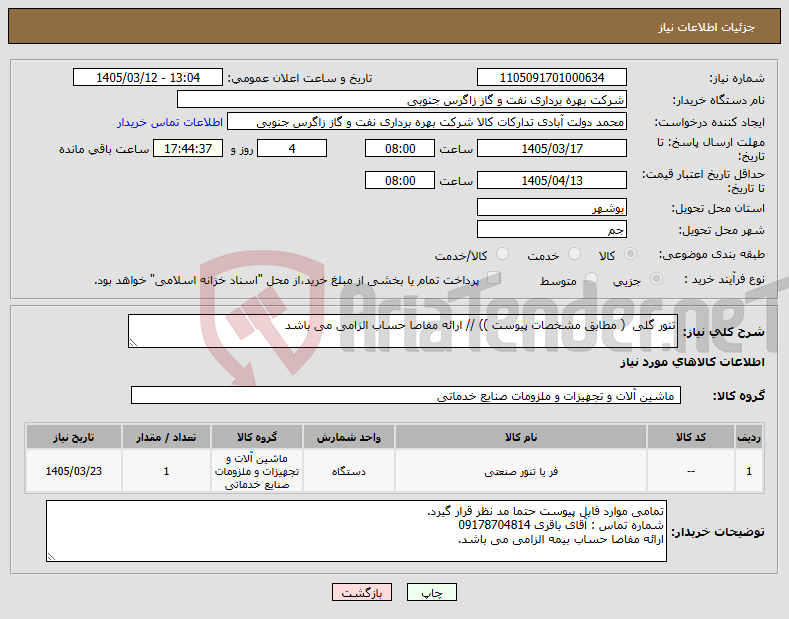
Task: Choose the جزیی purchase type radio
Action: pos(656,279)
